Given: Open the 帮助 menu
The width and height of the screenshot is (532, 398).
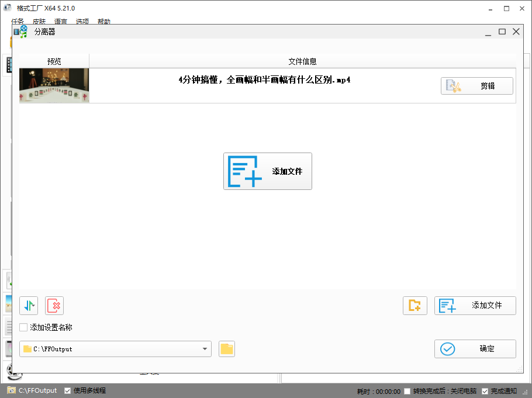Looking at the screenshot, I should click(x=103, y=21).
